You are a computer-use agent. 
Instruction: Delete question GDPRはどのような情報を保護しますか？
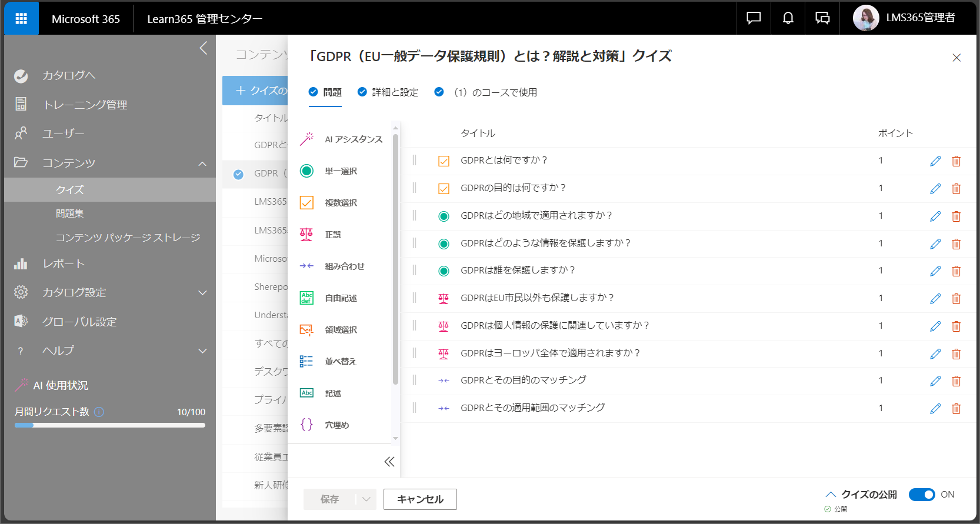956,244
